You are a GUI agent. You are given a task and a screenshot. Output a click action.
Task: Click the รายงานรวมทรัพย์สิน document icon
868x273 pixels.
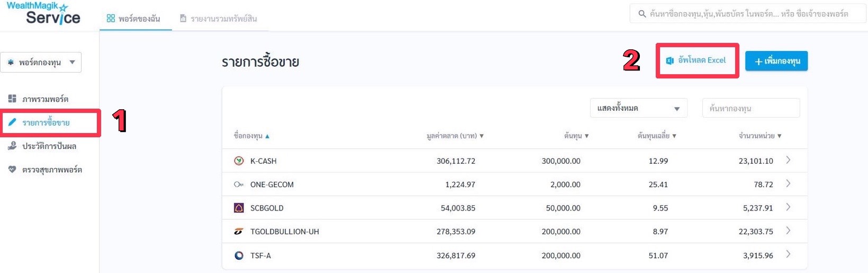click(183, 19)
